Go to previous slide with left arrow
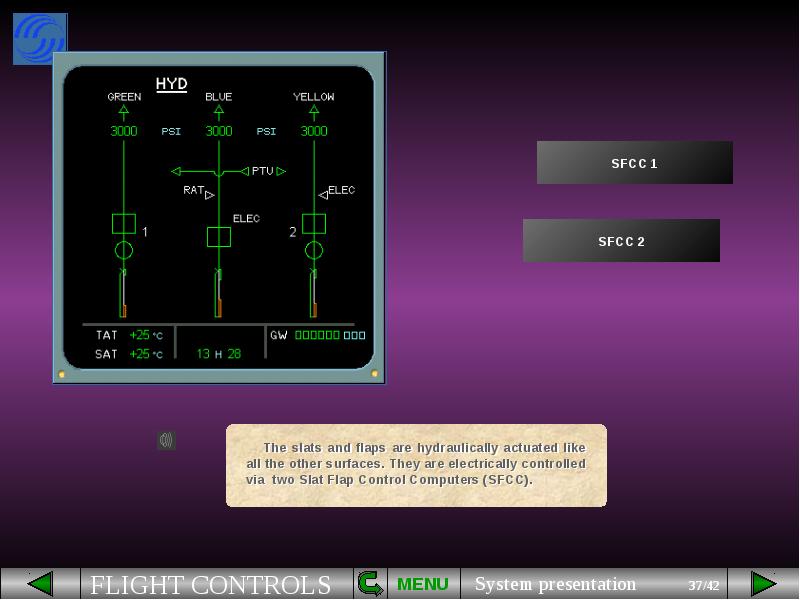The height and width of the screenshot is (600, 800). [40, 584]
